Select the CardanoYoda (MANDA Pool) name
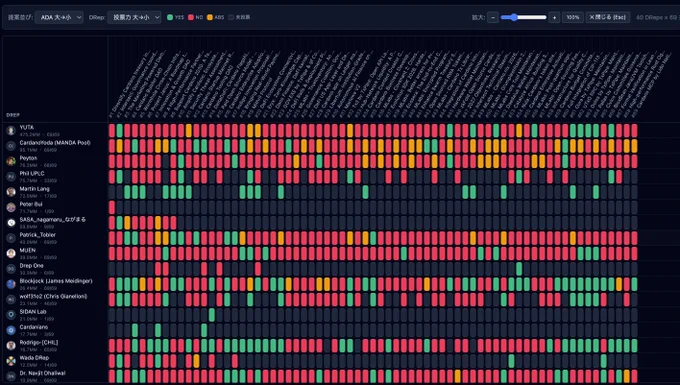680x385 pixels. pyautogui.click(x=55, y=143)
